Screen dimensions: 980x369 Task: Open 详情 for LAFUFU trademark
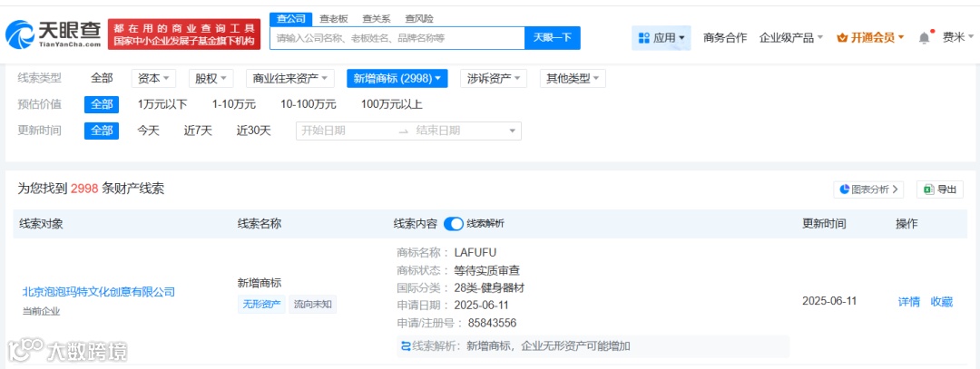[908, 302]
